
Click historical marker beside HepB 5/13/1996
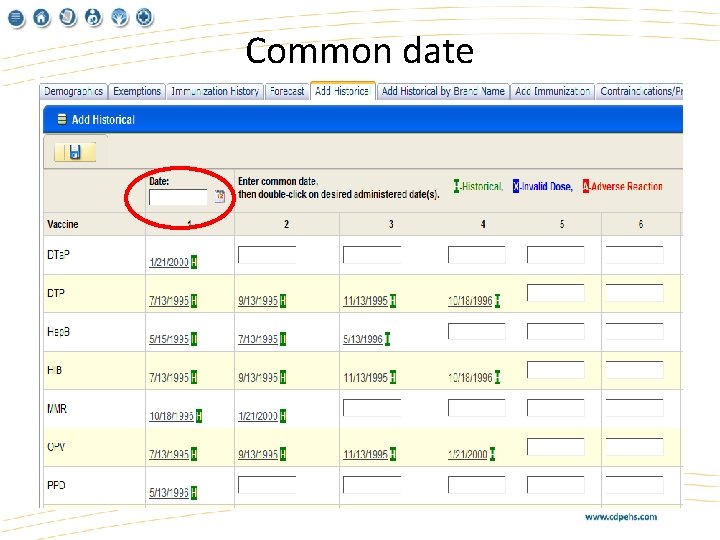pyautogui.click(x=387, y=339)
